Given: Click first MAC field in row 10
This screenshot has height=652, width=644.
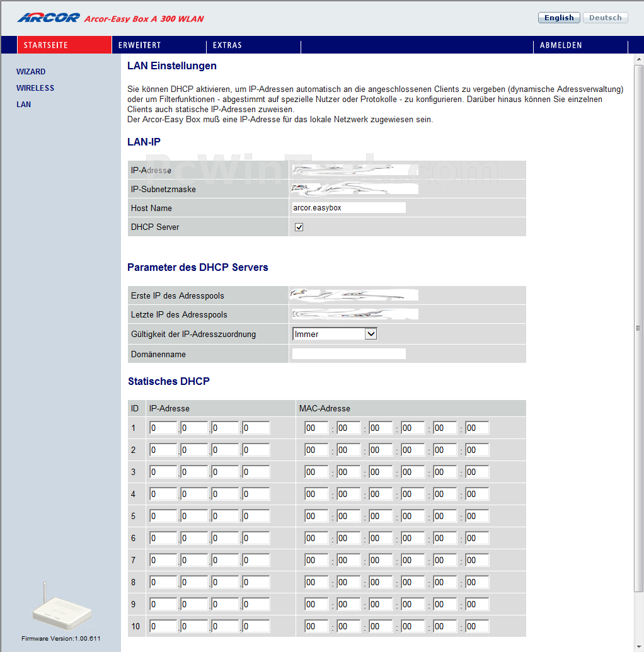Looking at the screenshot, I should coord(316,626).
